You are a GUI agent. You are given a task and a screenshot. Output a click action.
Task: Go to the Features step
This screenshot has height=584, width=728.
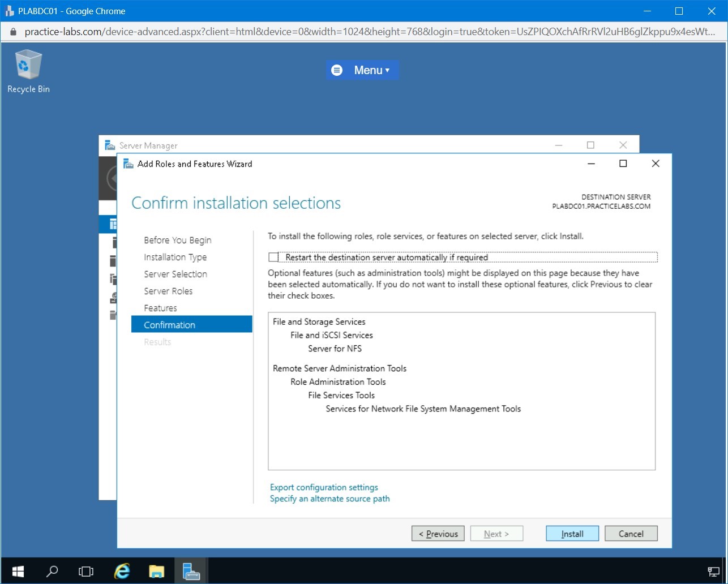pyautogui.click(x=160, y=308)
